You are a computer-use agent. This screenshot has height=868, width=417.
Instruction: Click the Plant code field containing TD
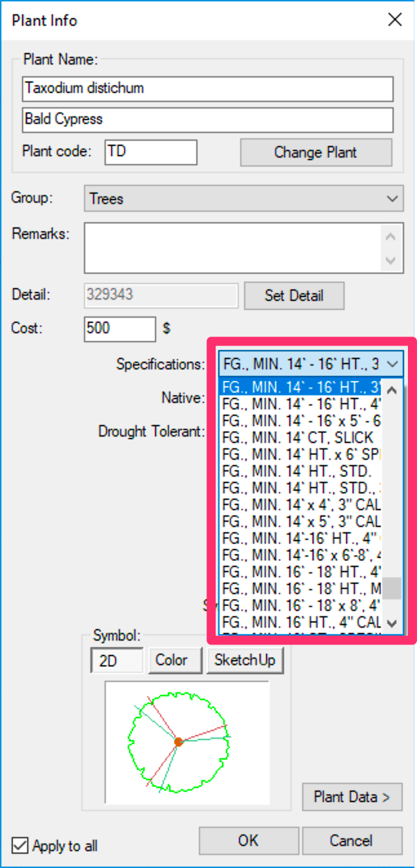[x=151, y=152]
